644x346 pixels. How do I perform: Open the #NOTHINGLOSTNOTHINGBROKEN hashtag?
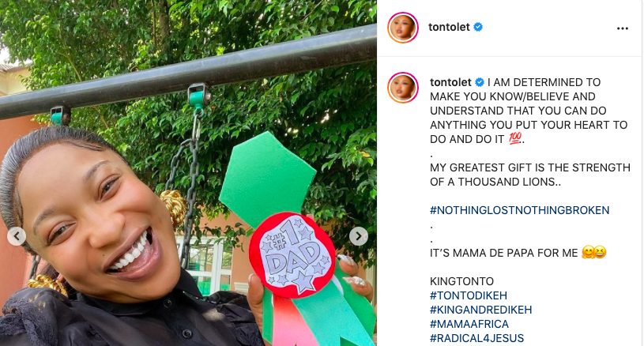click(x=519, y=210)
